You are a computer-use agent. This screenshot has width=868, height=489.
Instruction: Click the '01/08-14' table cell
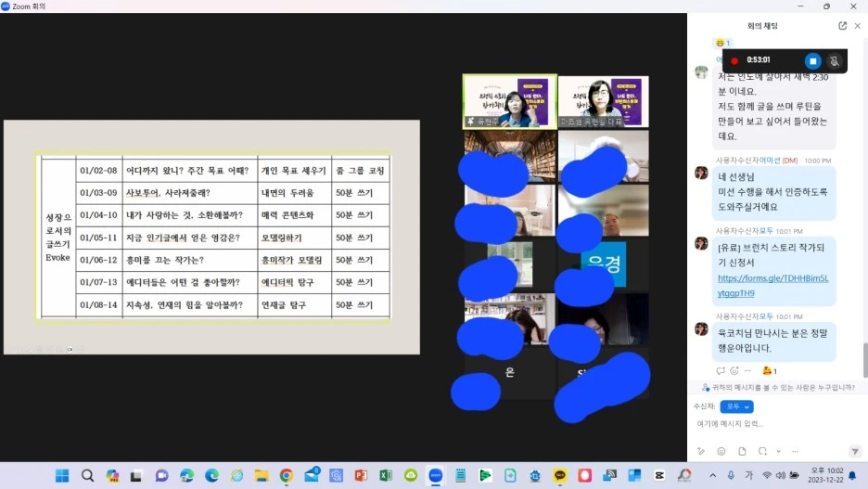point(98,305)
